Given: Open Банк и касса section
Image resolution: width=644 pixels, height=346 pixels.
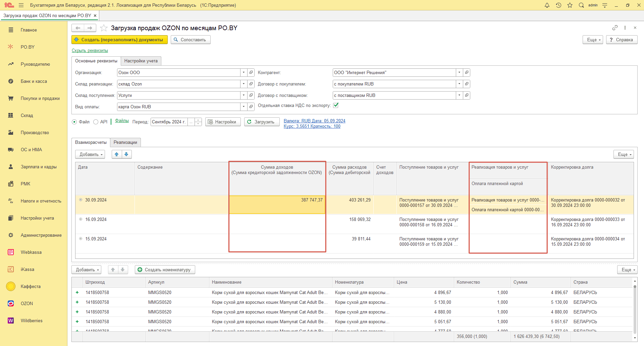Looking at the screenshot, I should pyautogui.click(x=34, y=81).
